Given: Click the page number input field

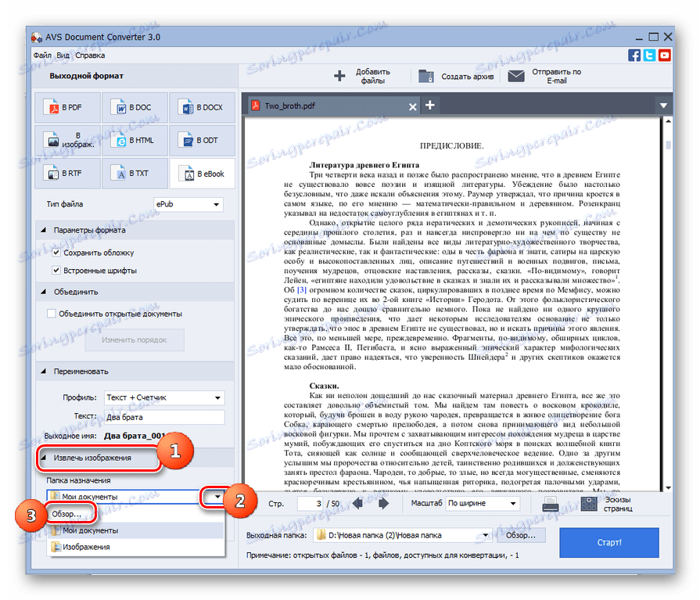Looking at the screenshot, I should (x=311, y=503).
